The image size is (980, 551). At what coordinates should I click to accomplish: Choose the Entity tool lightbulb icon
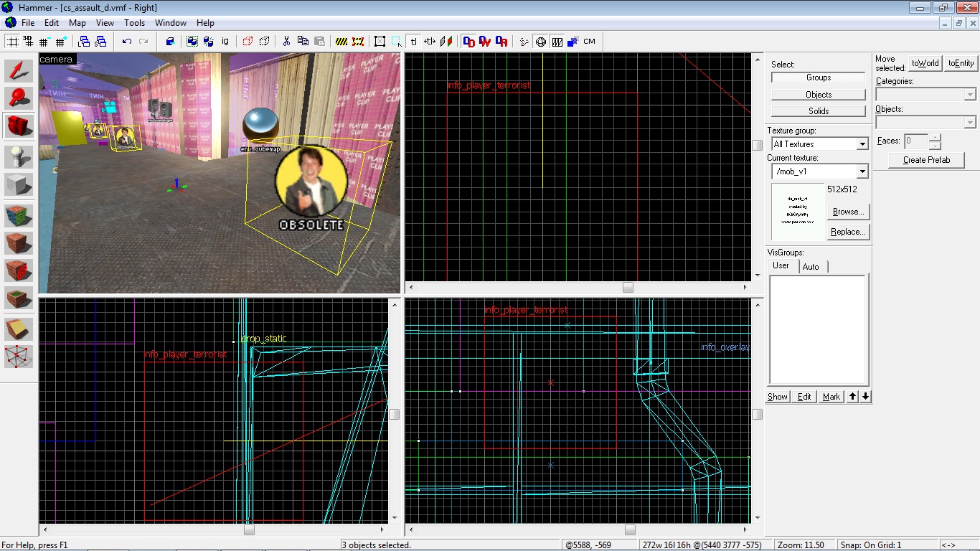click(19, 156)
